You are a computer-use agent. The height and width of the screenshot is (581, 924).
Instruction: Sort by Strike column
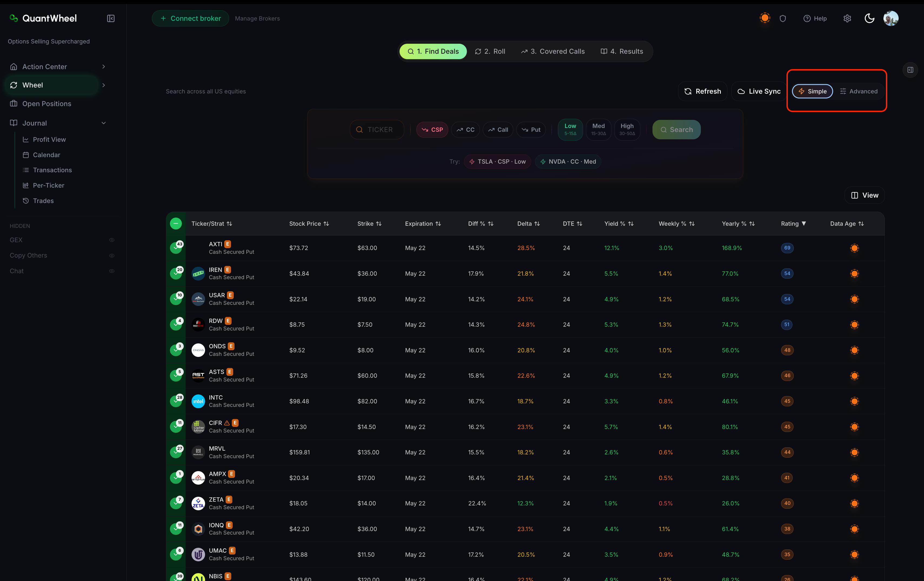coord(369,224)
